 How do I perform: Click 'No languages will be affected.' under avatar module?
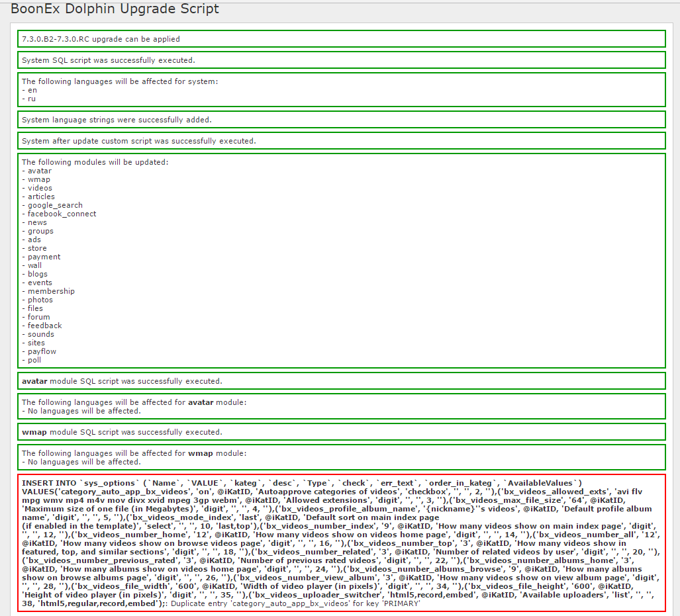(x=84, y=411)
